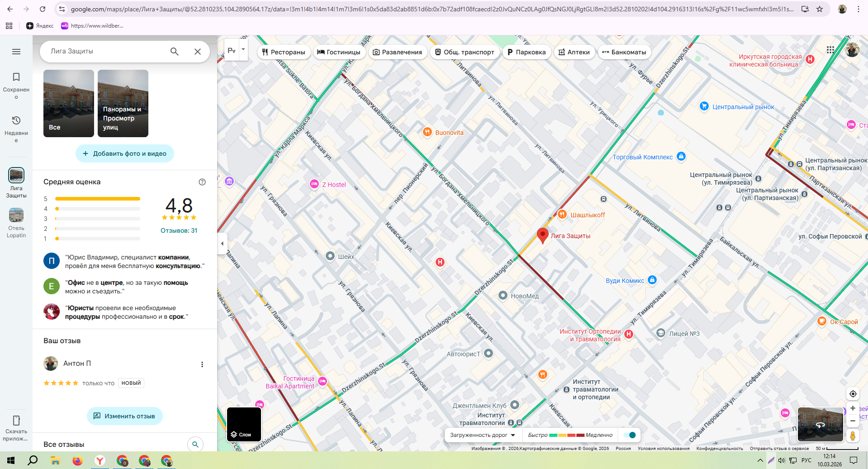Image resolution: width=868 pixels, height=469 pixels.
Task: Open File Explorer from the taskbar
Action: [55, 461]
